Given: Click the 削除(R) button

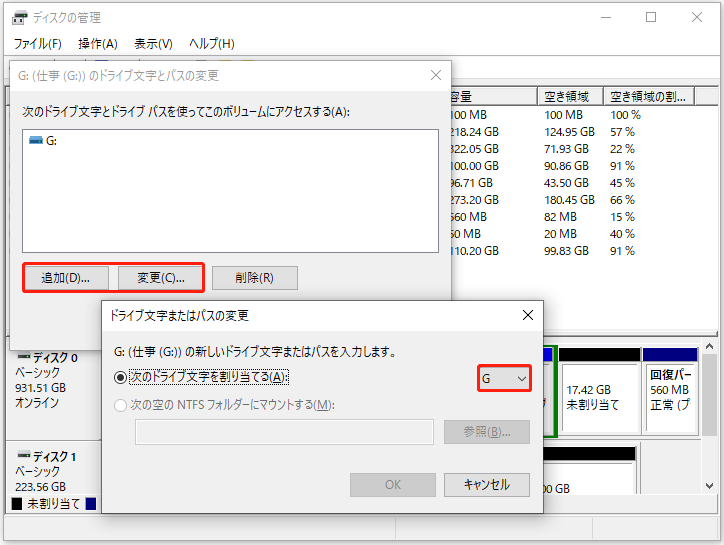Looking at the screenshot, I should (x=254, y=278).
